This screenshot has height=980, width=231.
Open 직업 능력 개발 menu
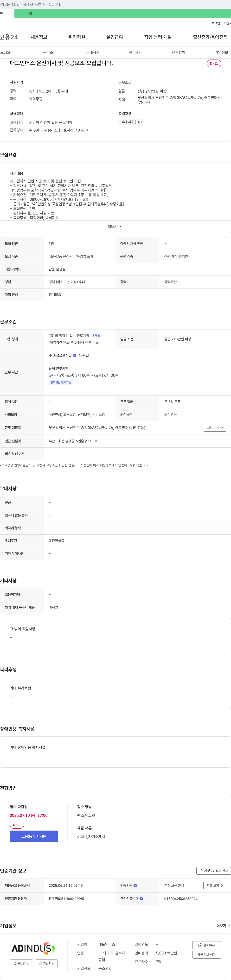(158, 37)
